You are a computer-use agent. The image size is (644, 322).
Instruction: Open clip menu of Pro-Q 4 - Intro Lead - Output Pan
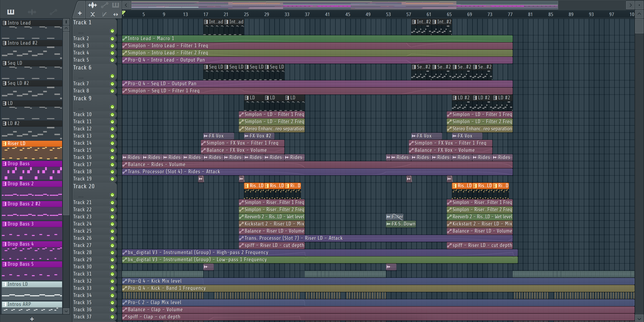click(125, 60)
